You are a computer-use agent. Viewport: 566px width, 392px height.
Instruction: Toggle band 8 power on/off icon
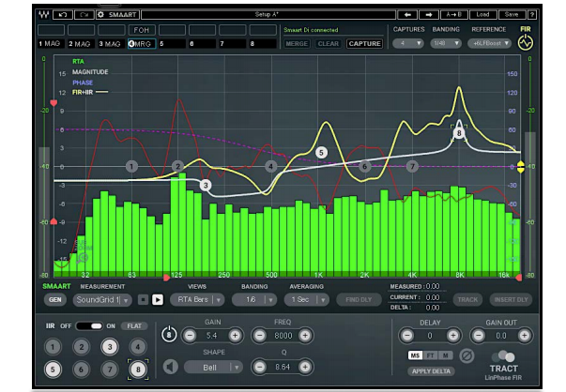[169, 334]
